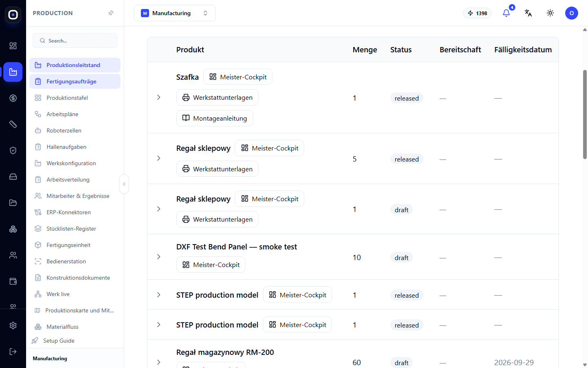
Task: Click the dashboard grid icon in rail
Action: coord(13,46)
